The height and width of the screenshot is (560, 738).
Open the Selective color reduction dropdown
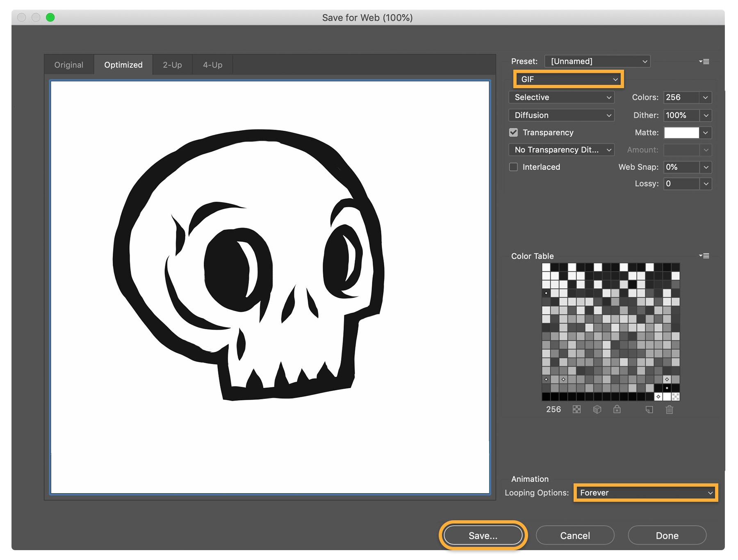click(x=562, y=97)
